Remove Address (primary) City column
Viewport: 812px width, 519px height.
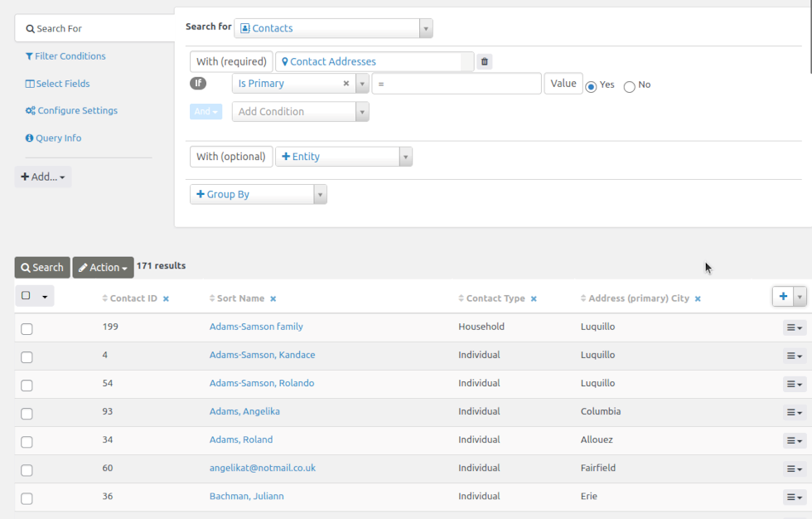tap(698, 299)
